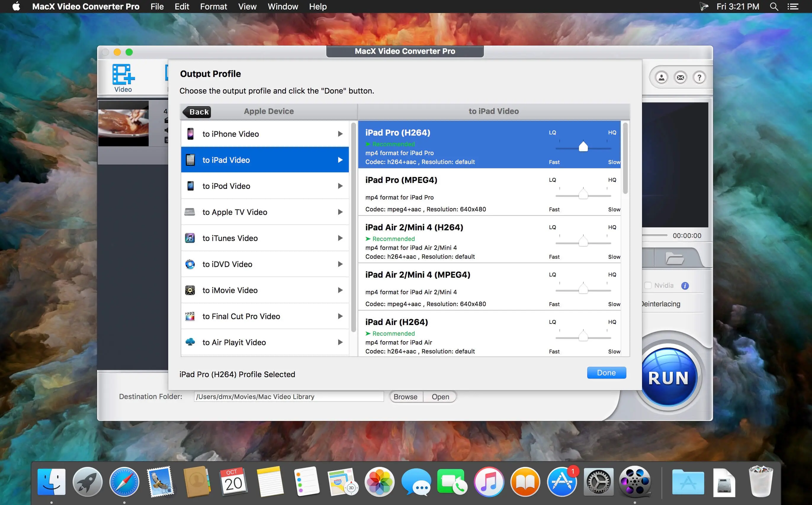Image resolution: width=812 pixels, height=505 pixels.
Task: Click the user account icon
Action: (661, 78)
